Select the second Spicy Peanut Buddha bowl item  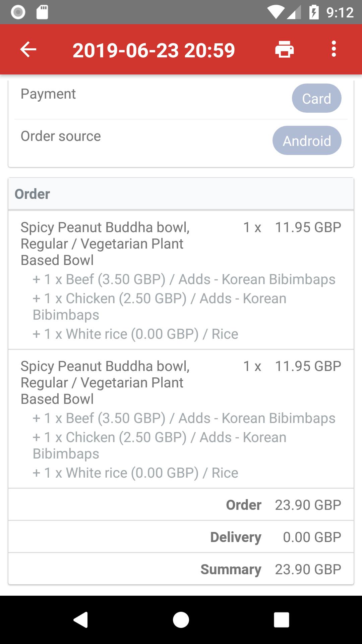click(181, 419)
